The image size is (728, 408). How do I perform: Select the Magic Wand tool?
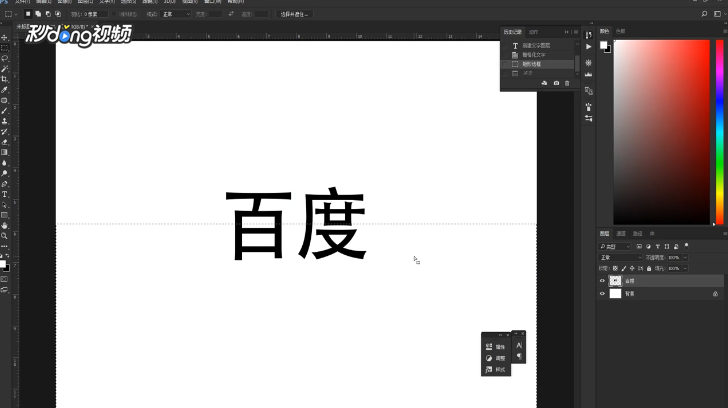[x=5, y=69]
